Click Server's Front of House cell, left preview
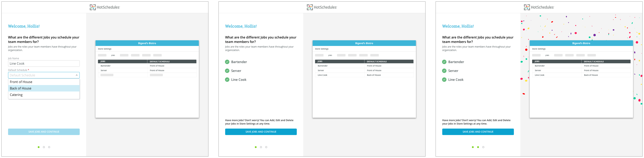 pos(172,70)
